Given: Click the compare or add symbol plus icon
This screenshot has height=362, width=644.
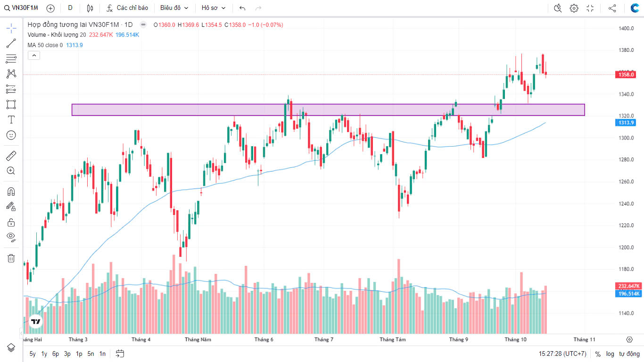Looking at the screenshot, I should pyautogui.click(x=50, y=8).
